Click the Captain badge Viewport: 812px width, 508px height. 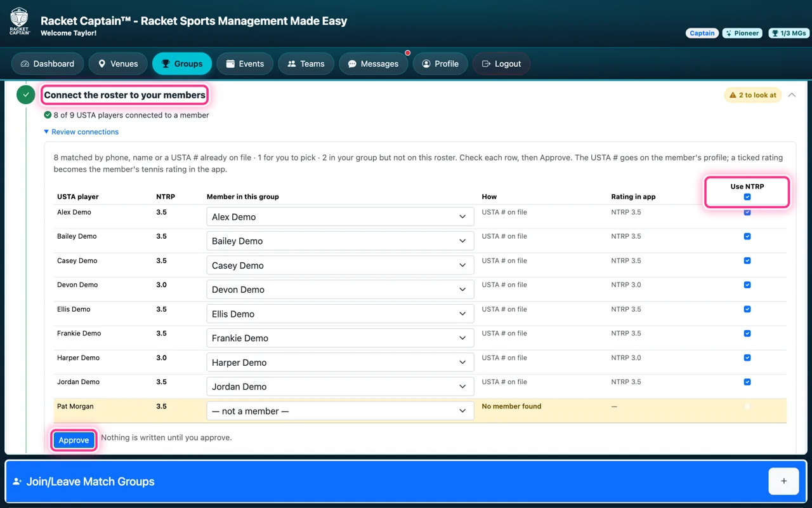pos(702,33)
